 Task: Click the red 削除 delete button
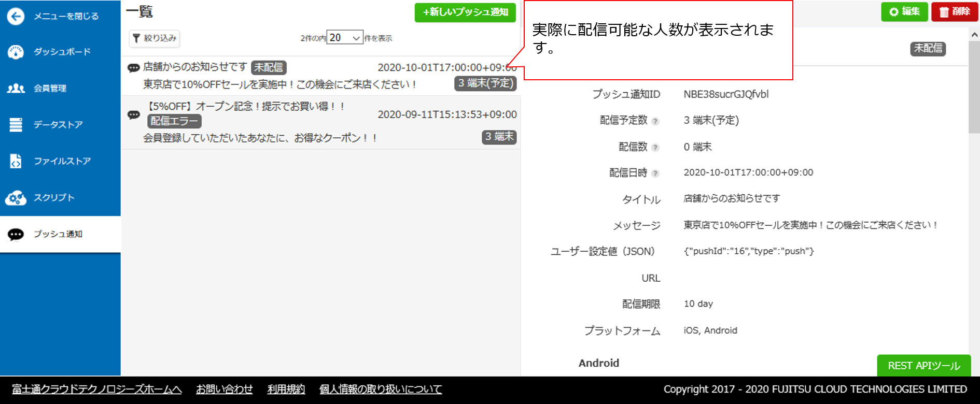[954, 11]
